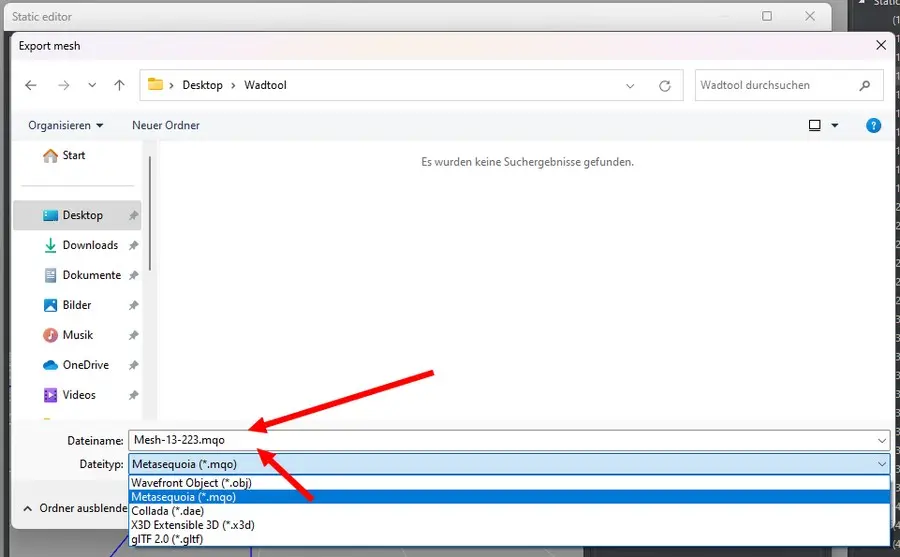Screen dimensions: 900x557
Task: Click Ordner ausblenden to hide folders
Action: 75,508
